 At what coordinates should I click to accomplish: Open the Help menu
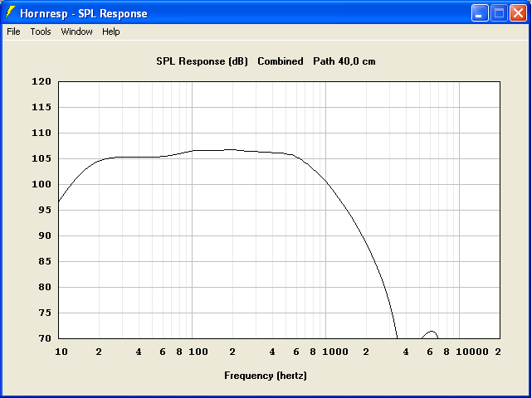pyautogui.click(x=111, y=32)
